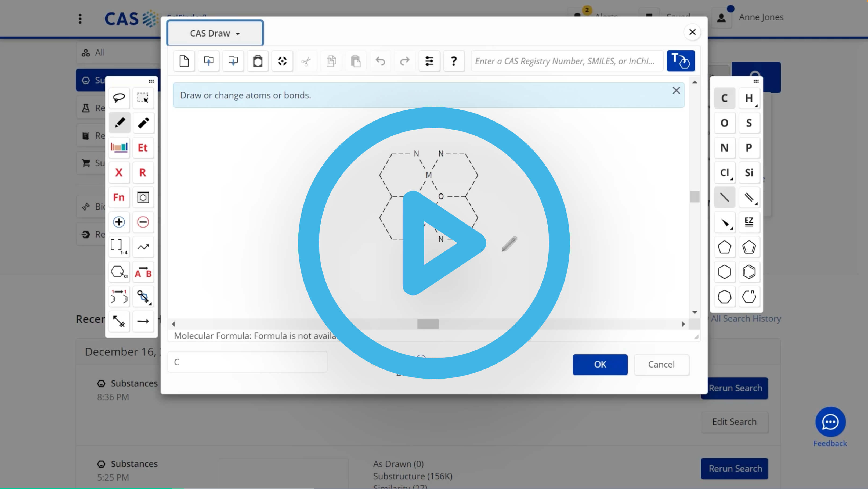This screenshot has height=489, width=868.
Task: Select the Eraser tool
Action: pos(143,123)
